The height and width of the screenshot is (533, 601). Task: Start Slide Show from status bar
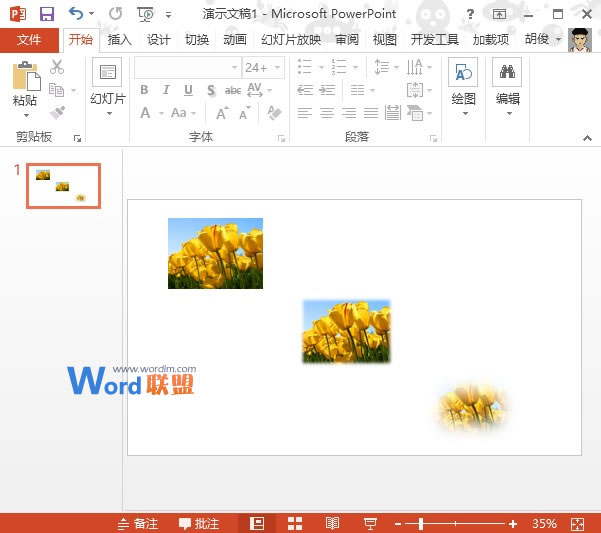(x=370, y=523)
